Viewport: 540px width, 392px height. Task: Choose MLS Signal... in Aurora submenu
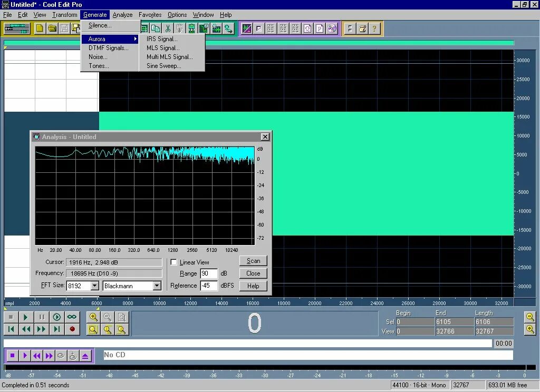[x=172, y=48]
